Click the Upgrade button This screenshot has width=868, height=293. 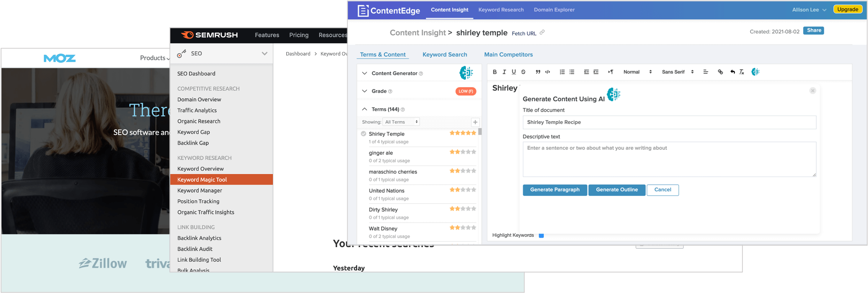pyautogui.click(x=848, y=10)
